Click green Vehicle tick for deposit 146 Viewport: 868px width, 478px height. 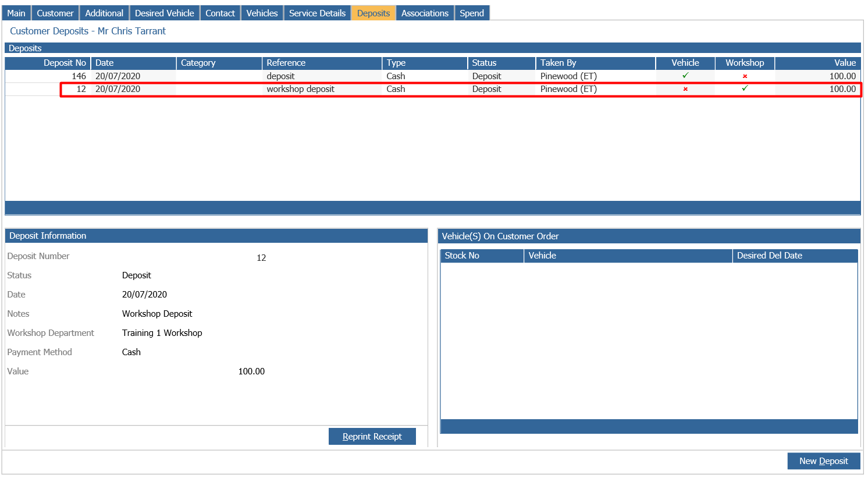pyautogui.click(x=685, y=76)
